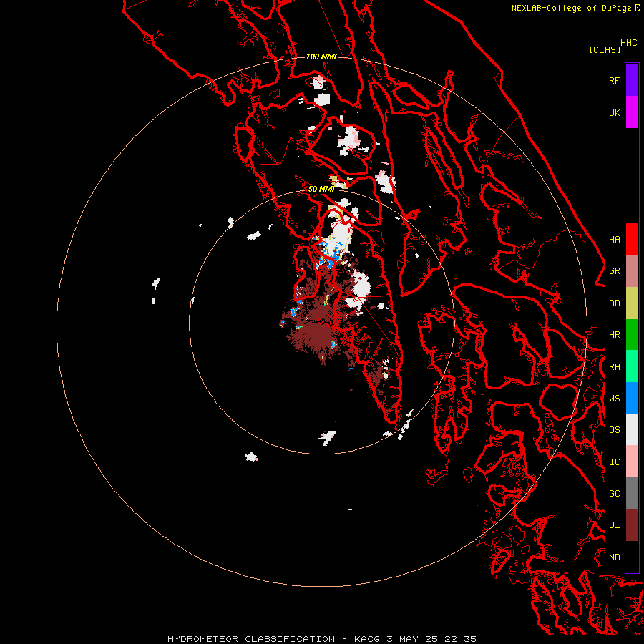Click the ND legend label

tap(614, 557)
